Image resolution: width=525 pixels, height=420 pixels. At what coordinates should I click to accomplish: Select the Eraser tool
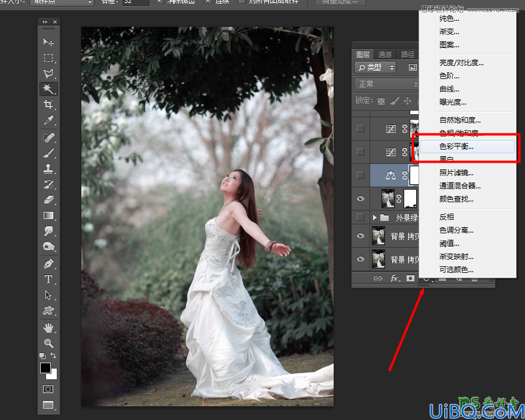click(x=48, y=200)
